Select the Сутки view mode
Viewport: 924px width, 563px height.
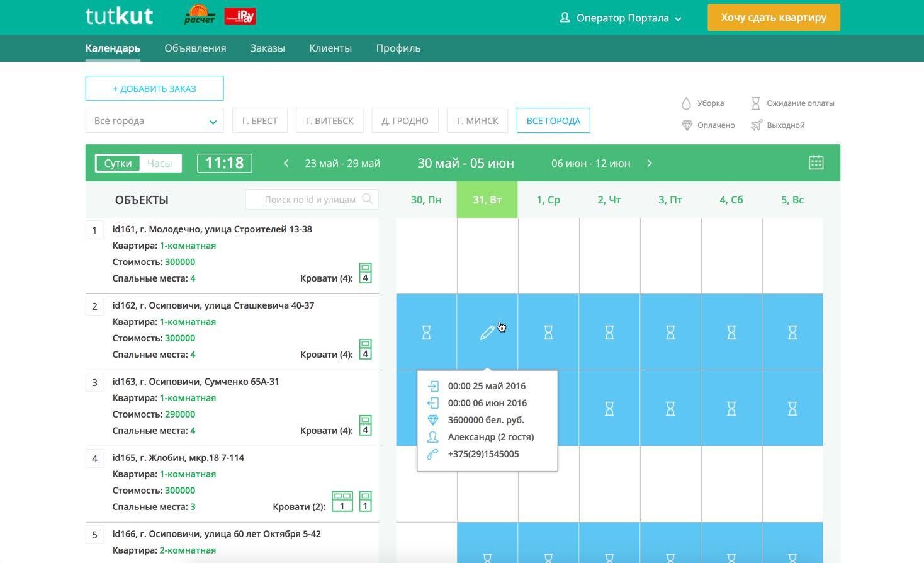[116, 162]
